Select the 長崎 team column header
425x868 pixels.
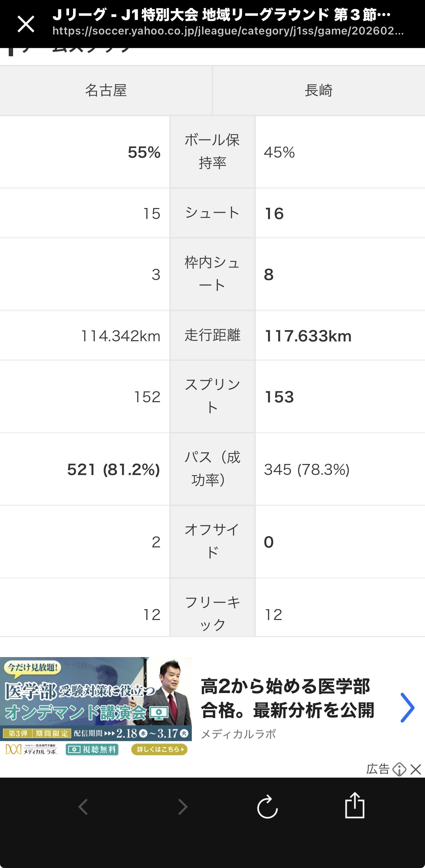pos(319,90)
